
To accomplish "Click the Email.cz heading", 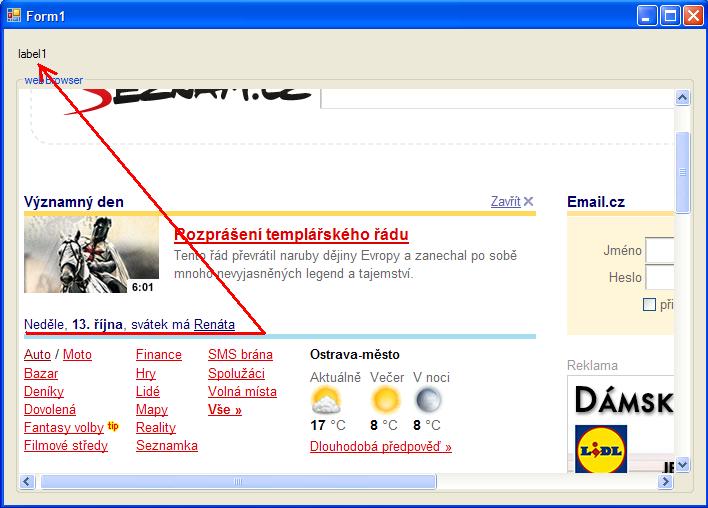I will (596, 202).
